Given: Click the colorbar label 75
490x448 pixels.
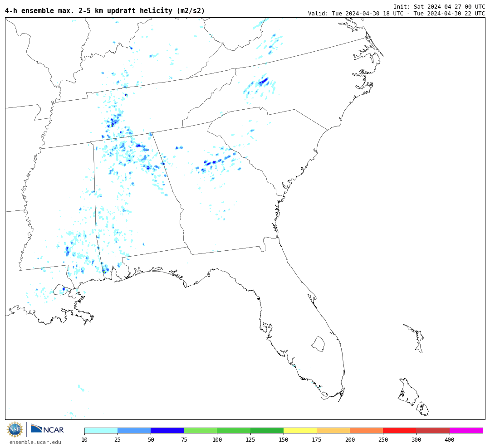Looking at the screenshot, I should (184, 439).
